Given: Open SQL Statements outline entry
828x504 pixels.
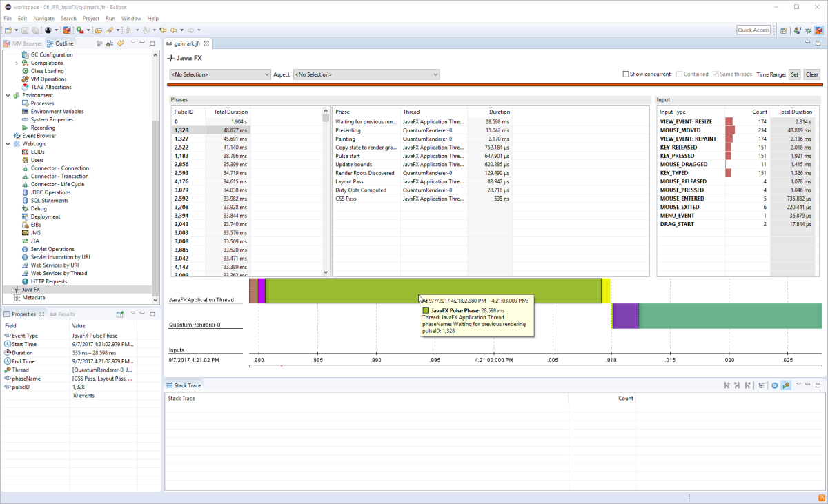Looking at the screenshot, I should click(50, 201).
